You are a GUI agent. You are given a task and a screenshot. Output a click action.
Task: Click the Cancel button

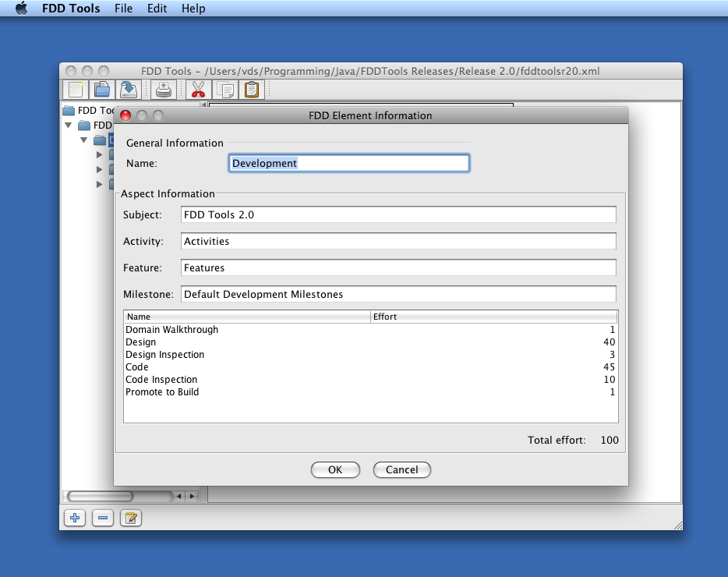(x=402, y=469)
